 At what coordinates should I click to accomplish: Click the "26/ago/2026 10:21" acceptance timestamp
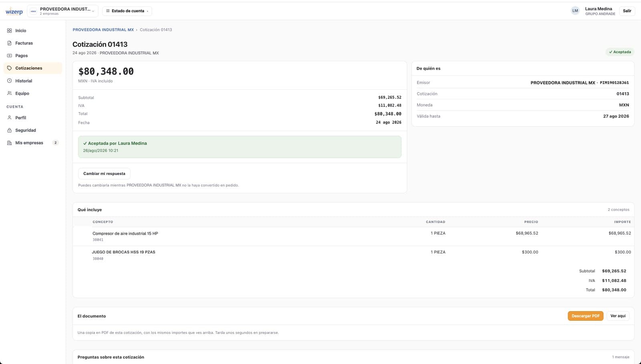[x=101, y=151]
